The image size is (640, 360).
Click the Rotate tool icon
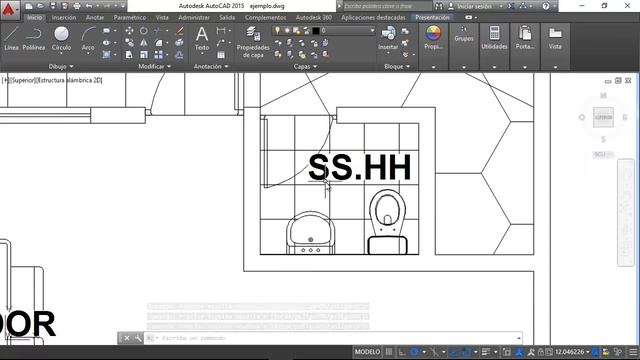pos(144,31)
